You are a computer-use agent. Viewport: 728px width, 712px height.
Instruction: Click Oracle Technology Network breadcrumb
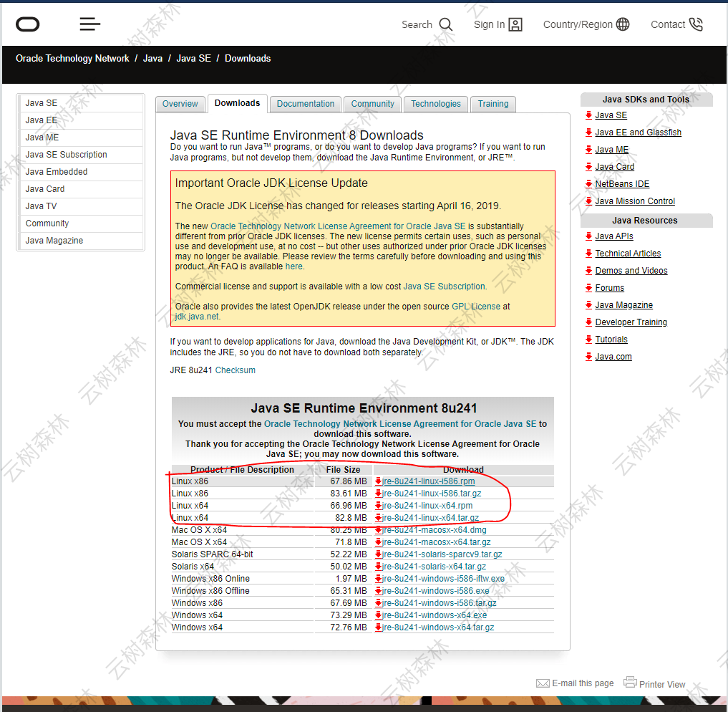tap(72, 59)
